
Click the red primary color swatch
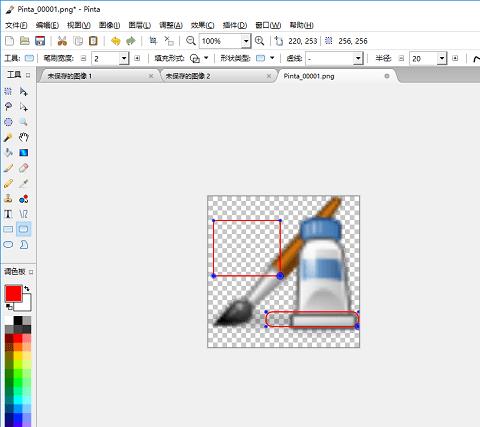pyautogui.click(x=13, y=293)
